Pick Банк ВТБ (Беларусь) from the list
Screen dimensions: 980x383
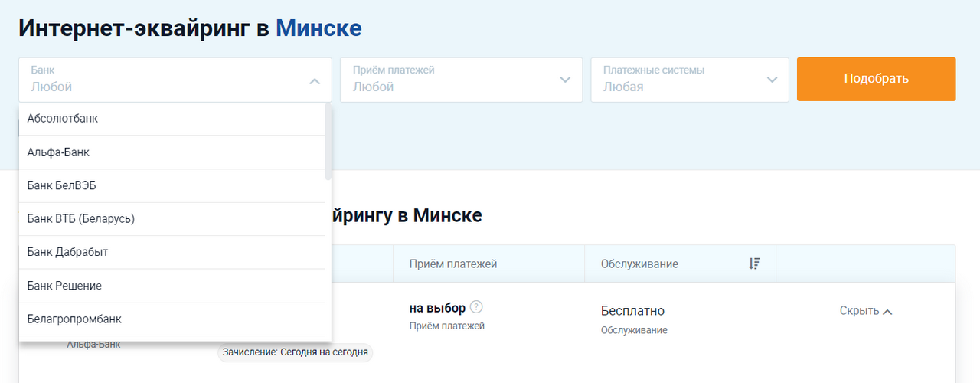click(80, 219)
